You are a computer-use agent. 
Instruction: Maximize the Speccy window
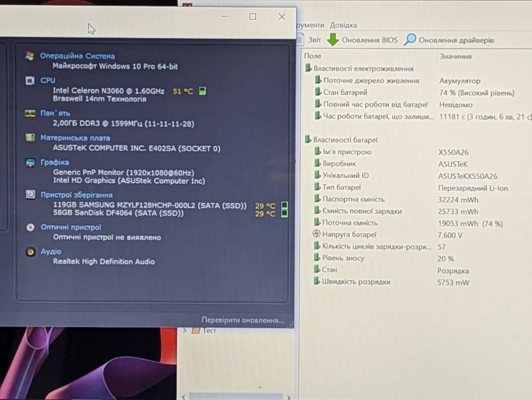pos(253,17)
